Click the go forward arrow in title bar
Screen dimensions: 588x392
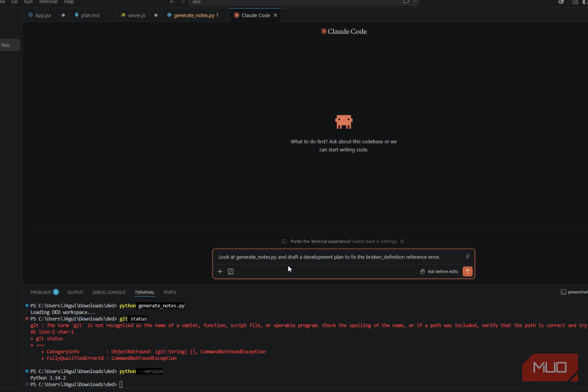pos(183,2)
